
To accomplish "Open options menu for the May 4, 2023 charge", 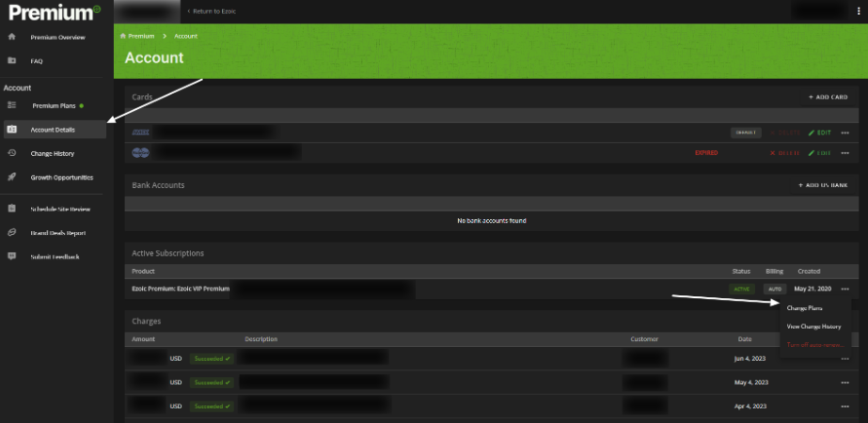I will pos(844,382).
